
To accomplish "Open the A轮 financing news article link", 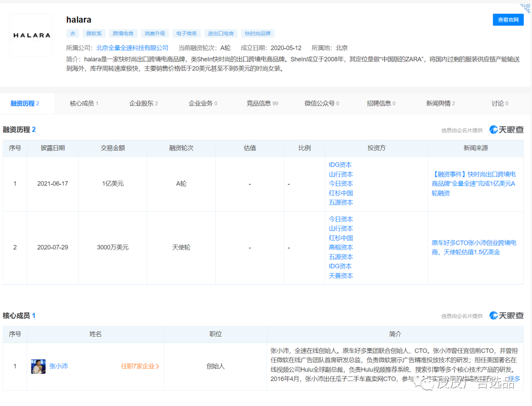I will click(x=474, y=184).
